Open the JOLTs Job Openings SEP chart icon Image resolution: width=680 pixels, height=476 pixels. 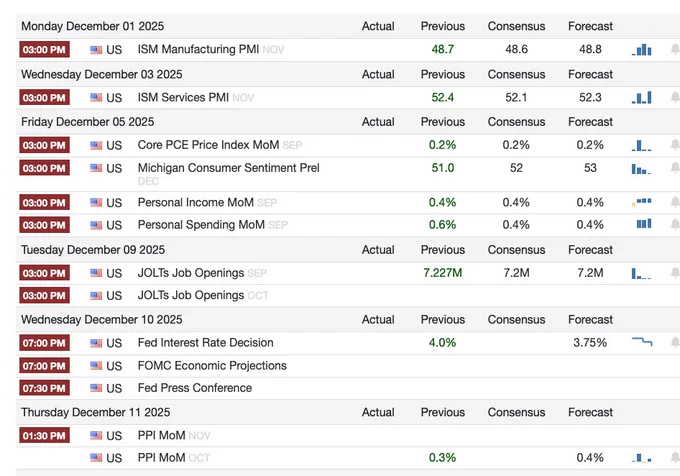(x=642, y=274)
